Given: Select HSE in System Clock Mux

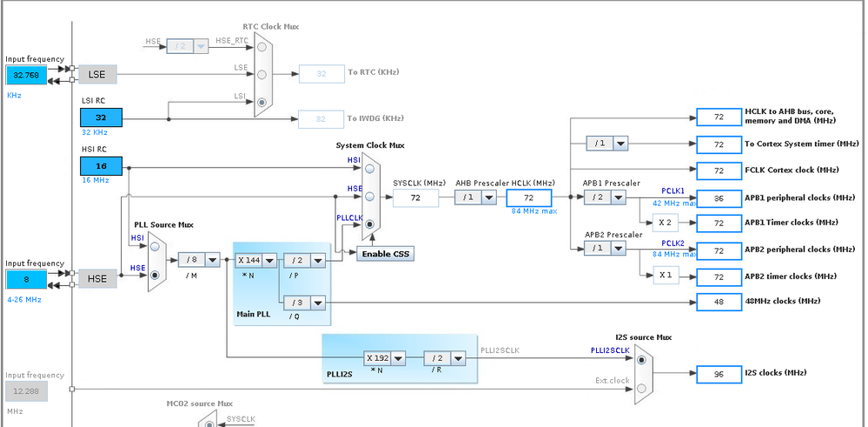Looking at the screenshot, I should pyautogui.click(x=369, y=197).
